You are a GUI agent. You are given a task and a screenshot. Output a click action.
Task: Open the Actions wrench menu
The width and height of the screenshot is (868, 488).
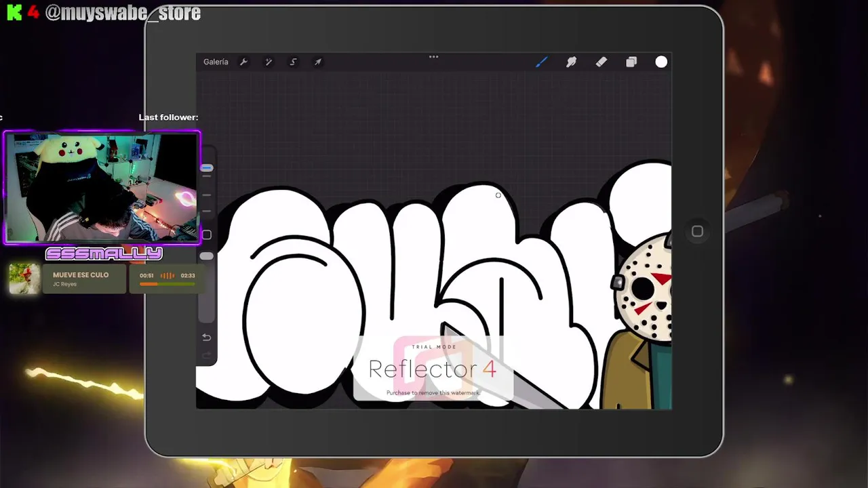[243, 62]
